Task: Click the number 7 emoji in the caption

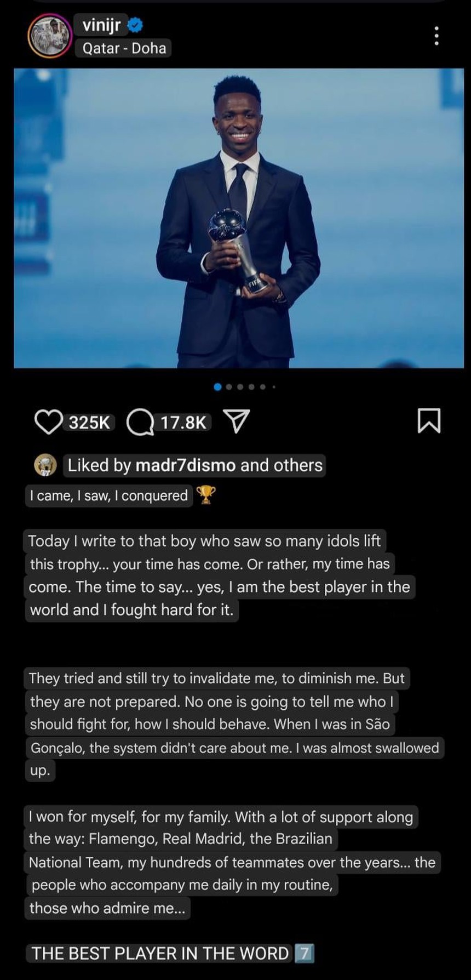Action: click(x=304, y=954)
